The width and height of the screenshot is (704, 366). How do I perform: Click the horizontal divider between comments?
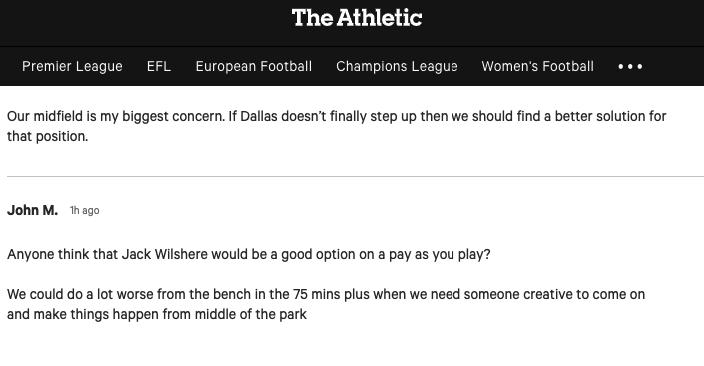coord(355,176)
